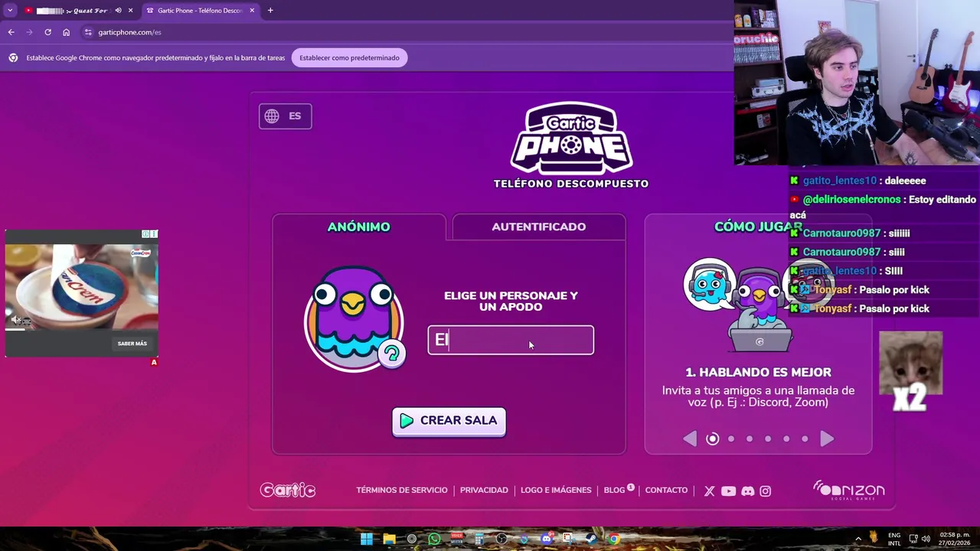Click the nickname input field

click(x=511, y=340)
